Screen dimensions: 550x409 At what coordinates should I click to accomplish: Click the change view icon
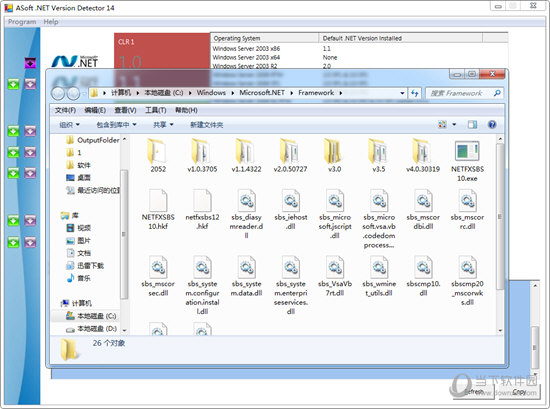(x=442, y=125)
